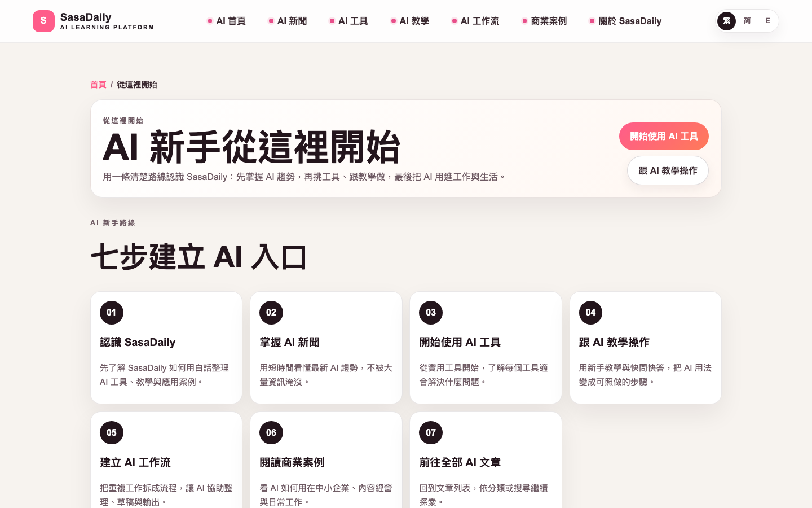Go to AI 新聞 in navigation
This screenshot has width=812, height=508.
tap(288, 21)
